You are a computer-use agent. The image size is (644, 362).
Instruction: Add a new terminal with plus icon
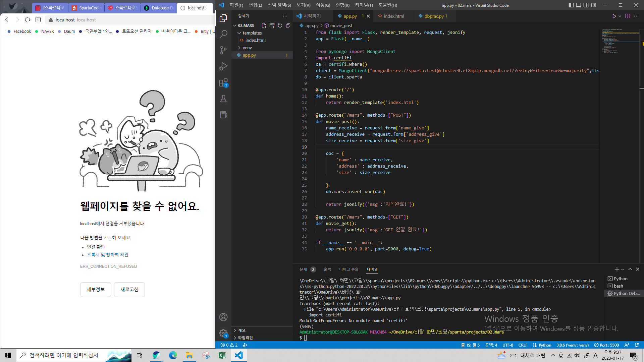(x=616, y=269)
